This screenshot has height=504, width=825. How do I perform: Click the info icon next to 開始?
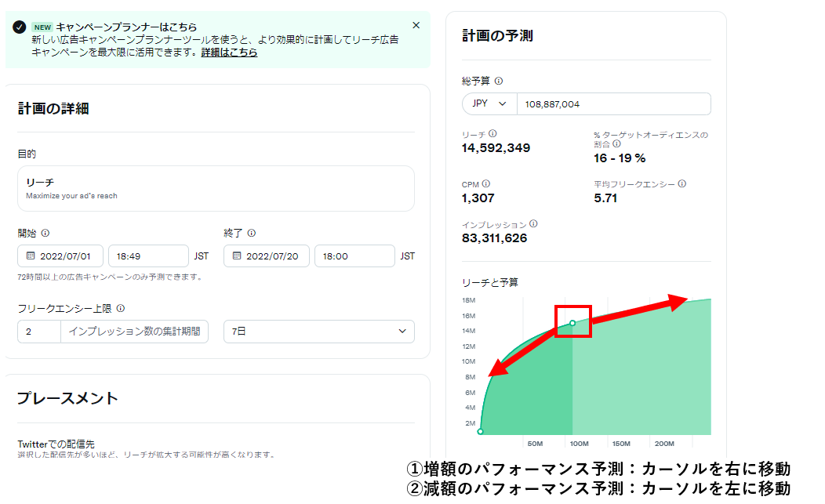pos(45,233)
